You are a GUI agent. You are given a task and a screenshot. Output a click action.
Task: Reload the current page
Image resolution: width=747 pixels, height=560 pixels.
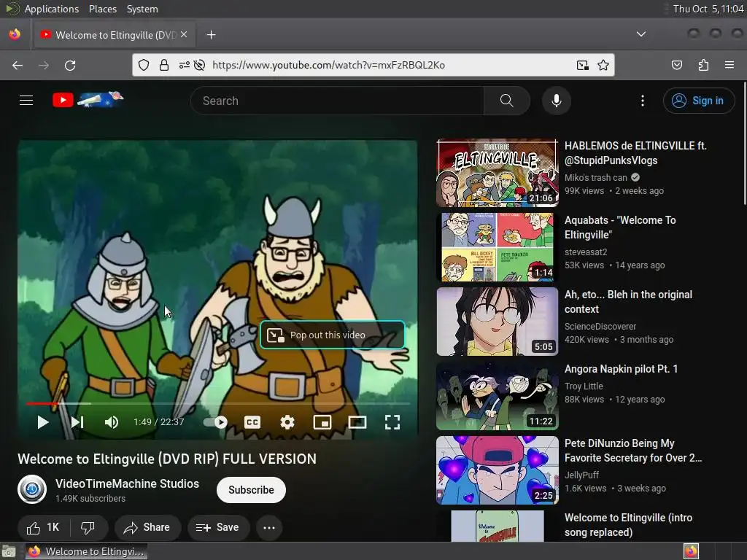(70, 65)
